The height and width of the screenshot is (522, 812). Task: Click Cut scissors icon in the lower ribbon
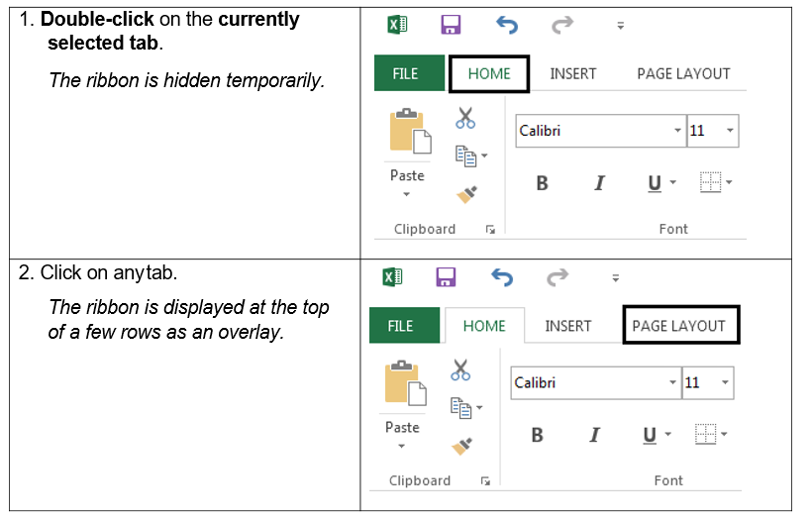[460, 370]
